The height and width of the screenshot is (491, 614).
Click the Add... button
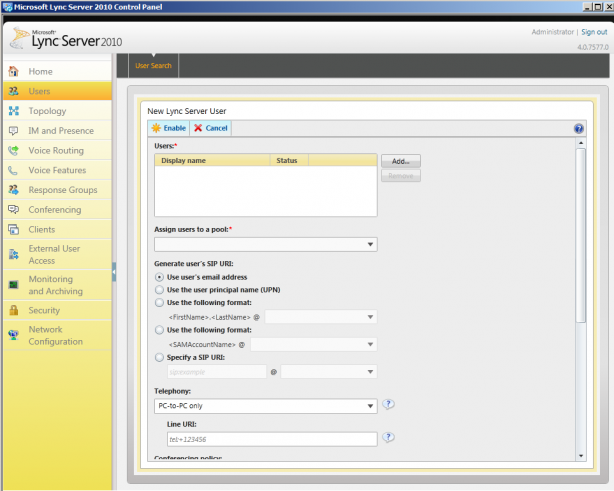coord(401,161)
